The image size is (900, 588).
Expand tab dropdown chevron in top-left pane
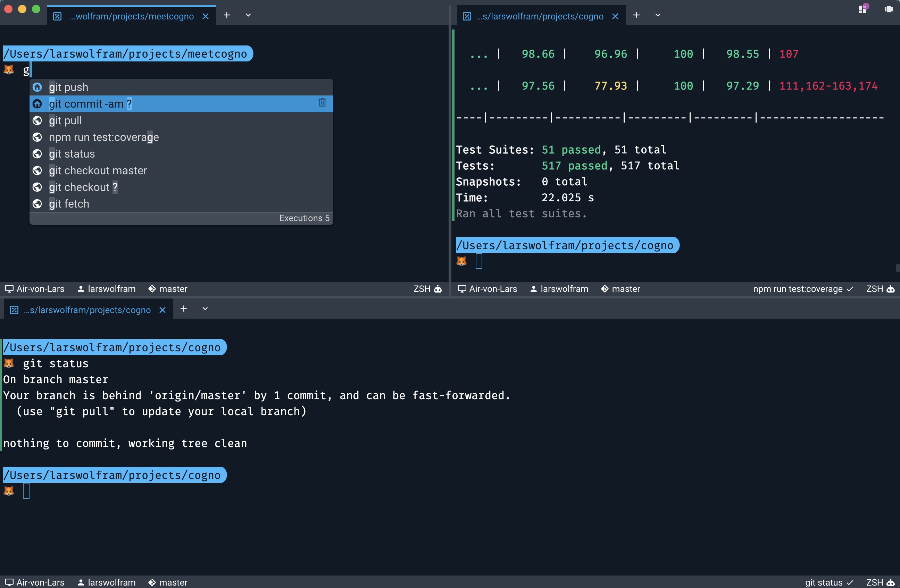(x=248, y=15)
